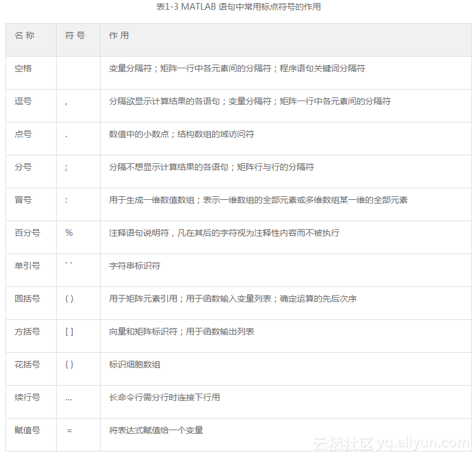Viewport: 476px width, 457px height.
Task: Click the % symbol in 百分号 row
Action: click(69, 233)
